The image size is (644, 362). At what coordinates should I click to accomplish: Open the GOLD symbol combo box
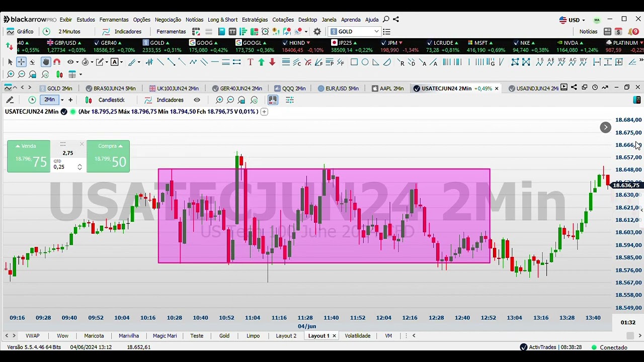[x=355, y=31]
